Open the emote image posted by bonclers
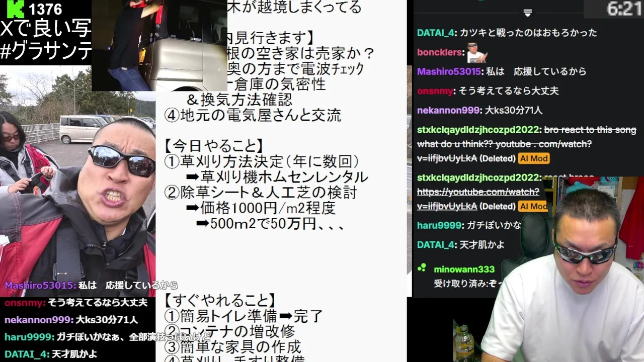Image resolution: width=644 pixels, height=362 pixels. tap(477, 52)
